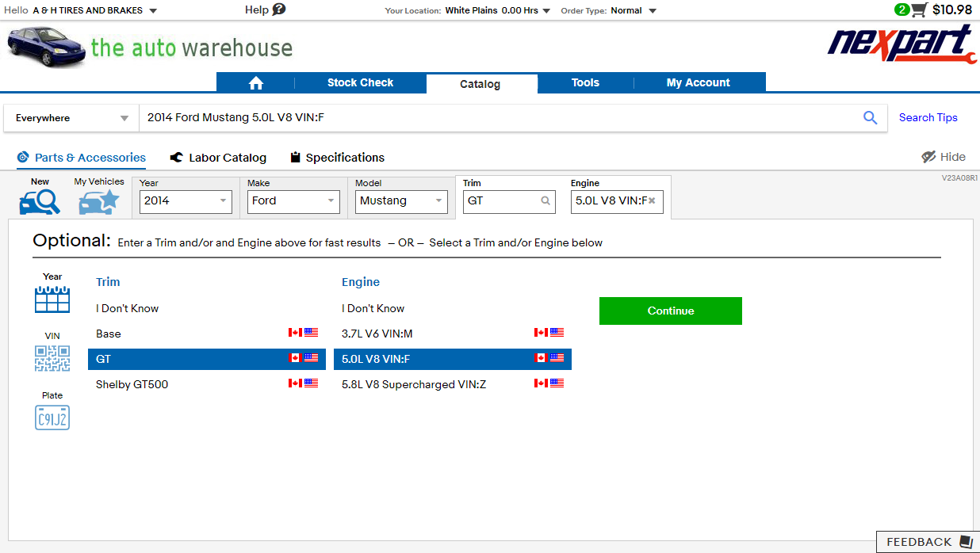
Task: Click the cart total $10.98
Action: tap(952, 10)
